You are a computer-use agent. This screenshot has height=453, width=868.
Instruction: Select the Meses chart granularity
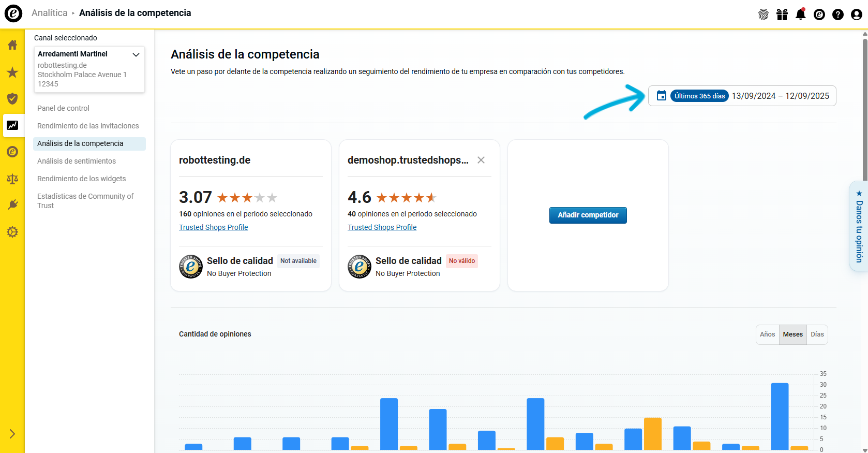pos(792,334)
